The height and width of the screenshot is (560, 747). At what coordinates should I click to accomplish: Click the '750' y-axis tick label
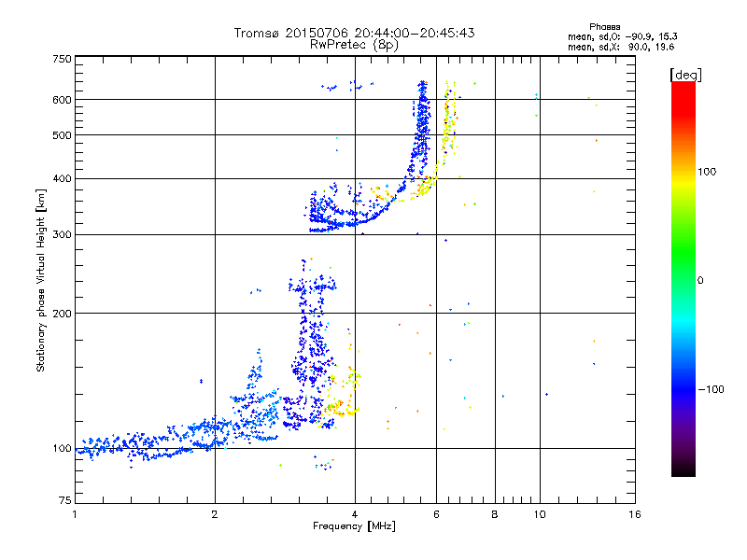pos(62,59)
